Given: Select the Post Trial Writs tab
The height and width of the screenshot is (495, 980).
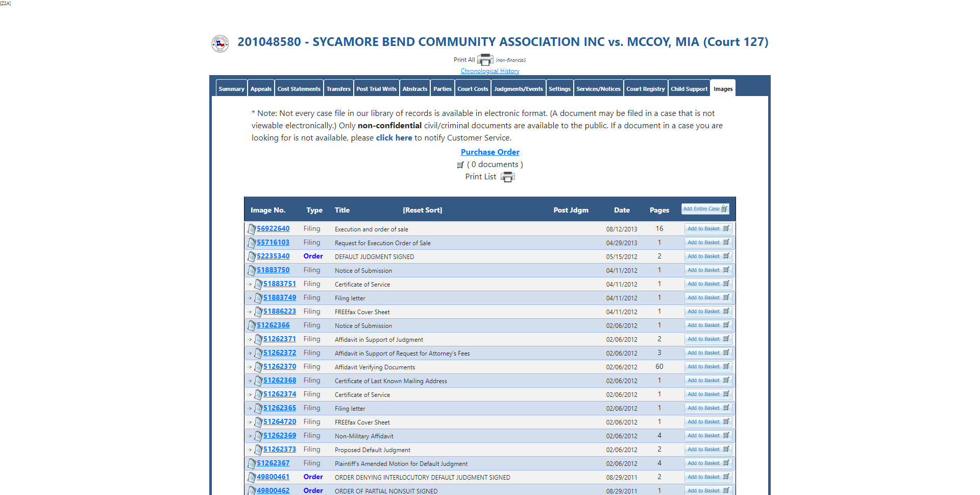Looking at the screenshot, I should coord(376,88).
